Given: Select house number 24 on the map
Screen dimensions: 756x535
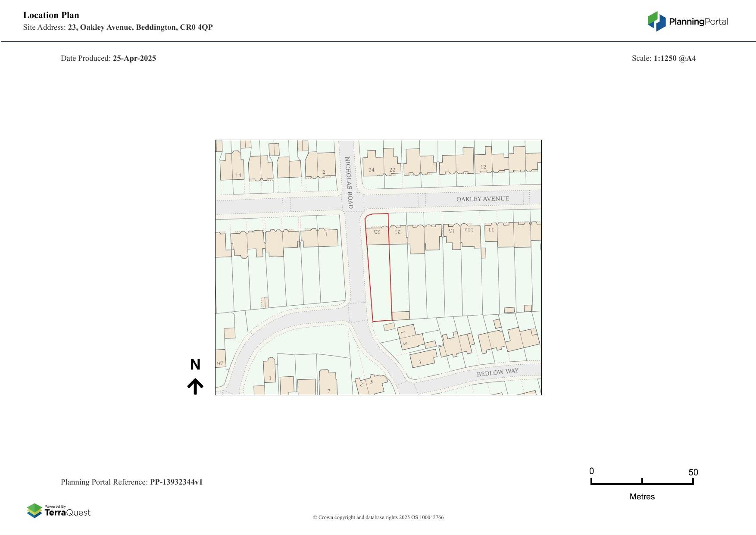Looking at the screenshot, I should 371,170.
